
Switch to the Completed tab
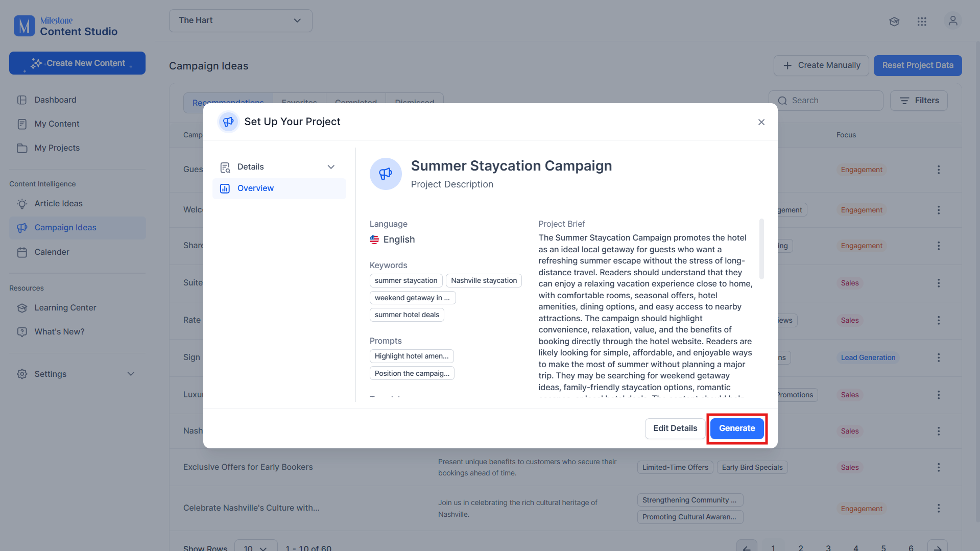point(356,103)
